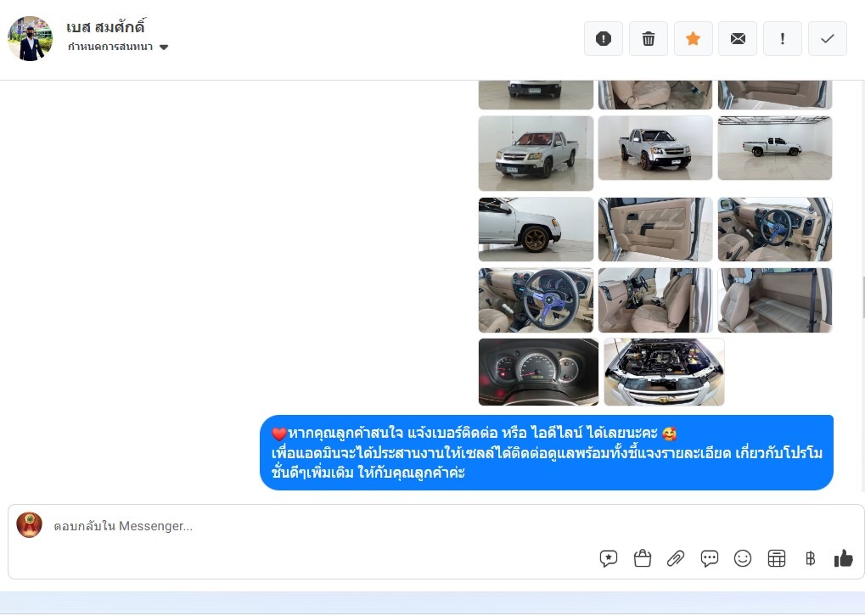Click the blue message asking for contact number
The width and height of the screenshot is (865, 616).
(x=547, y=453)
